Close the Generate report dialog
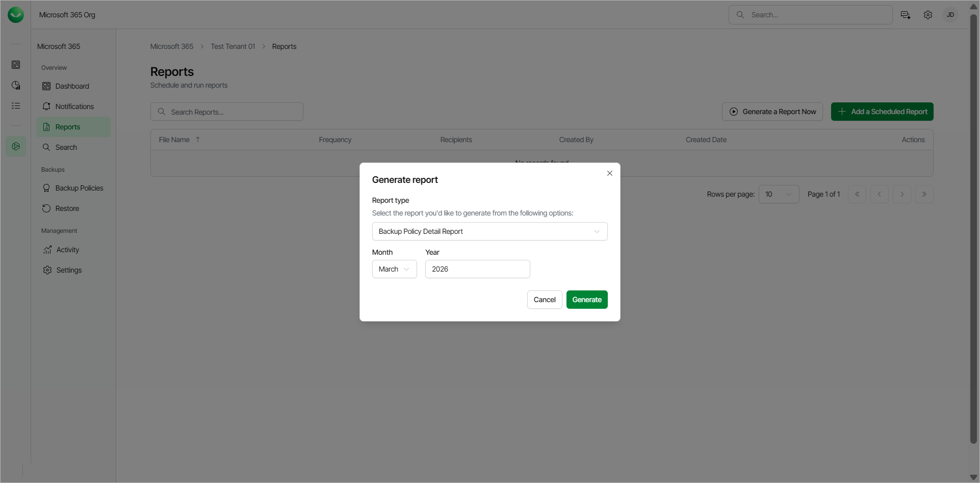980x483 pixels. tap(609, 173)
